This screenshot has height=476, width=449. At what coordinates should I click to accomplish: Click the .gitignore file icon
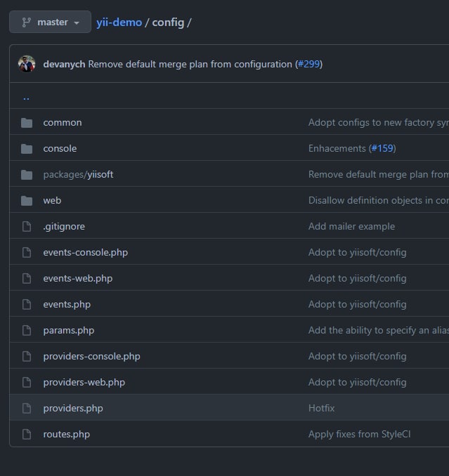point(27,227)
